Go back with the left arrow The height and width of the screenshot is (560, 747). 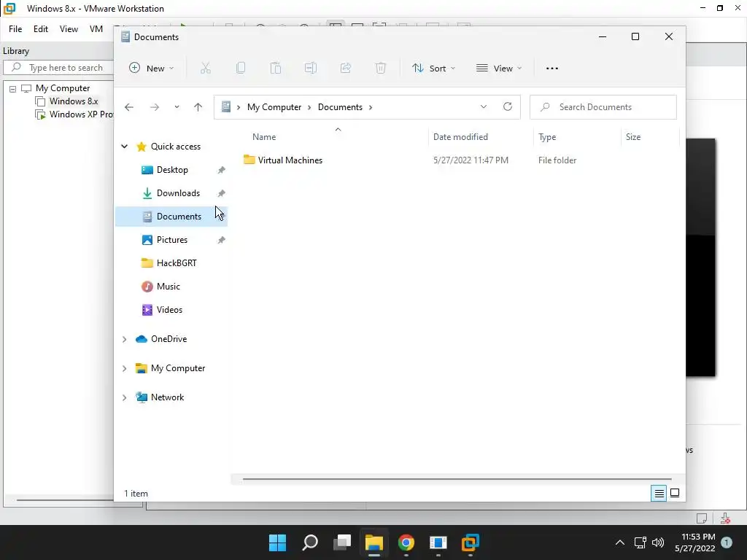coord(128,107)
